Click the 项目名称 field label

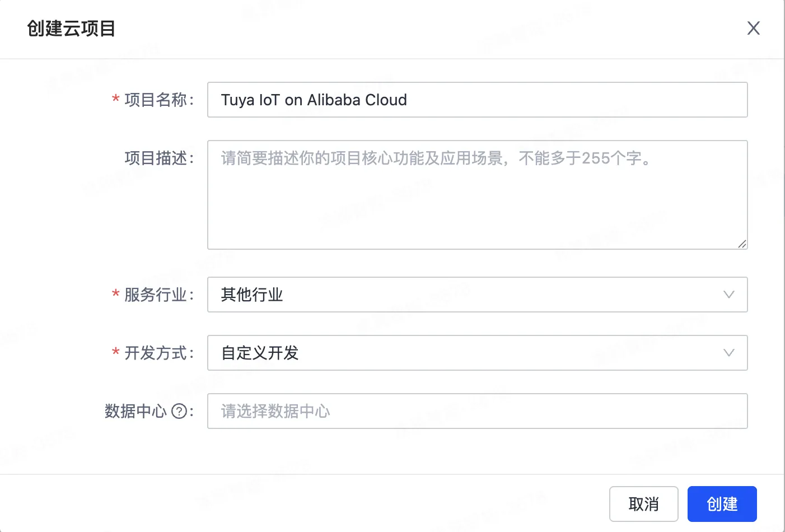156,100
